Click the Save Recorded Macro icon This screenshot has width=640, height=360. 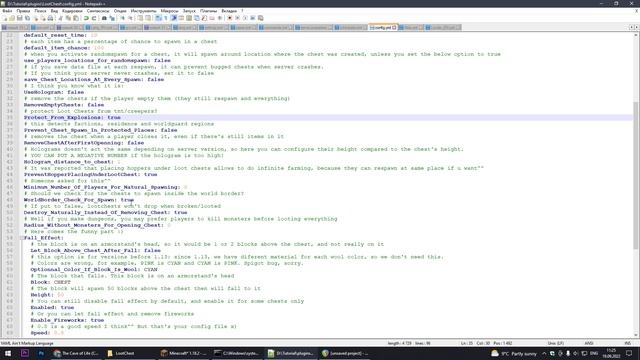(260, 18)
